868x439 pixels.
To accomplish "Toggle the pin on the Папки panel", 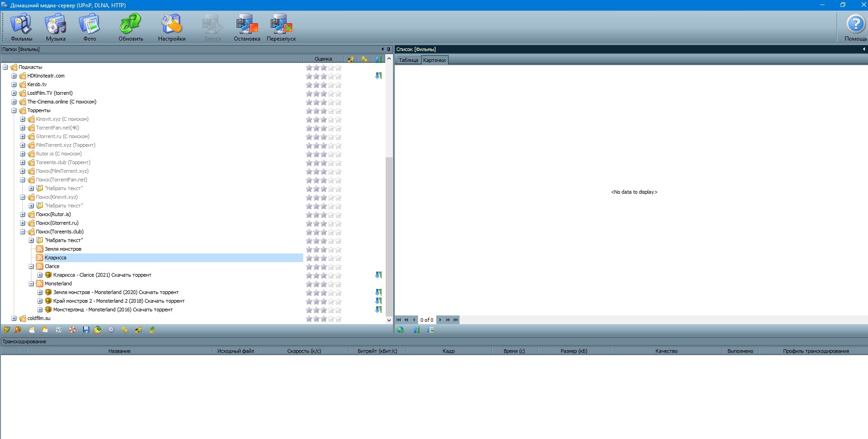I will pyautogui.click(x=388, y=49).
